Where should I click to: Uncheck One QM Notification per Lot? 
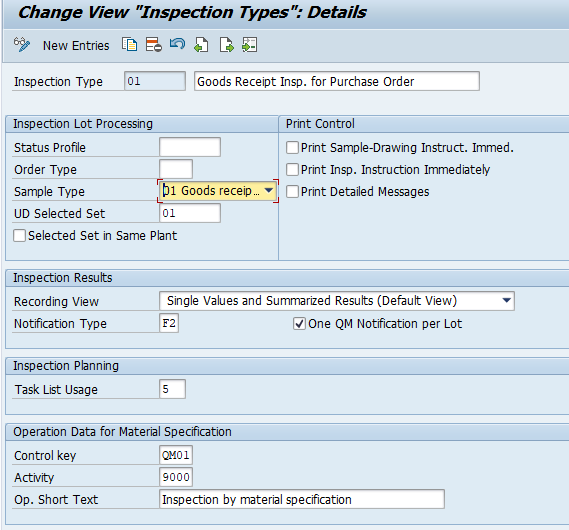click(x=299, y=324)
